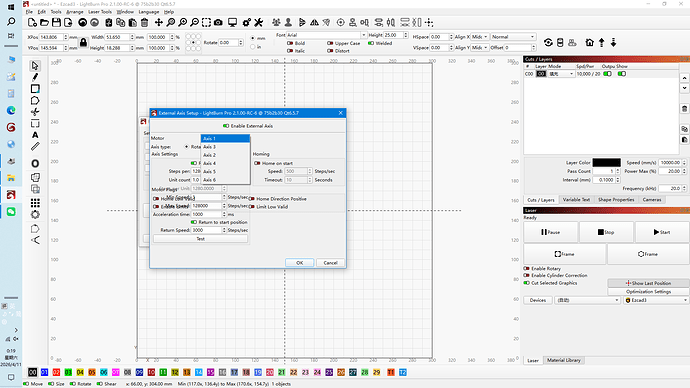Select the Rectangle tool in left toolbar

pos(35,89)
